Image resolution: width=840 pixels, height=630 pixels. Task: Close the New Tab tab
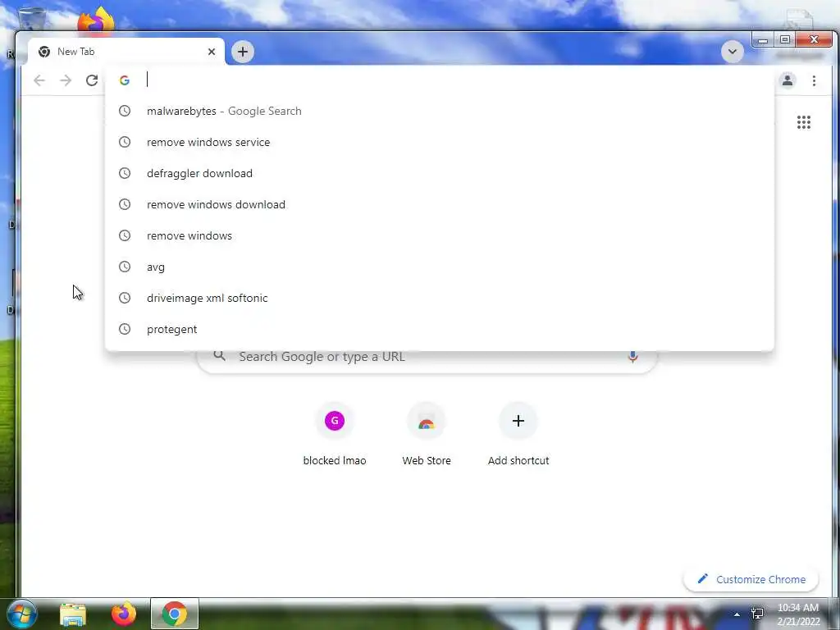coord(212,52)
